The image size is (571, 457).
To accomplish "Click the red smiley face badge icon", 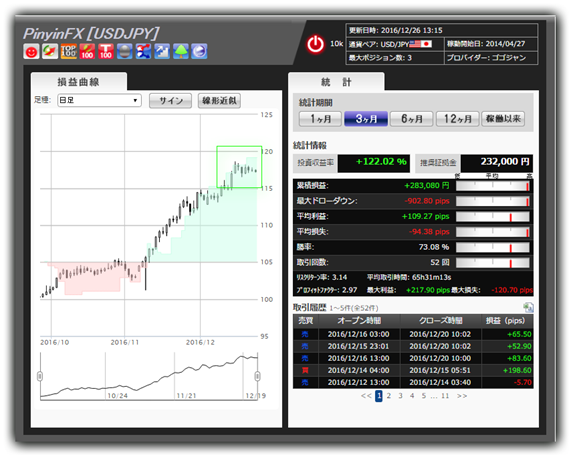I will [x=31, y=51].
